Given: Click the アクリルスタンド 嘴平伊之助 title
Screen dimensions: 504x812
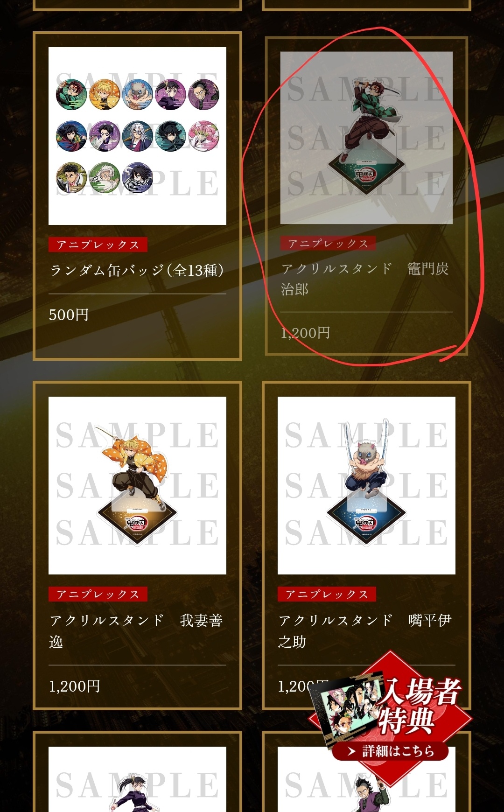Looking at the screenshot, I should pos(365,631).
